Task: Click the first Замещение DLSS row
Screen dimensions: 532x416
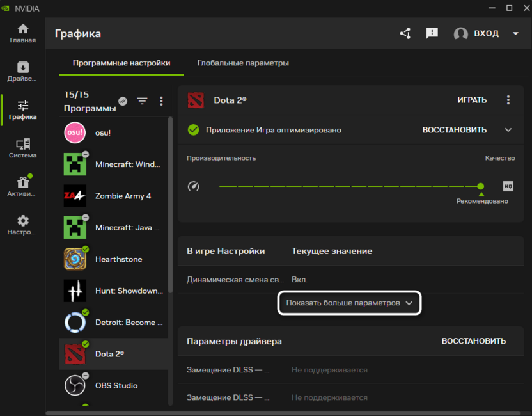Action: point(350,370)
